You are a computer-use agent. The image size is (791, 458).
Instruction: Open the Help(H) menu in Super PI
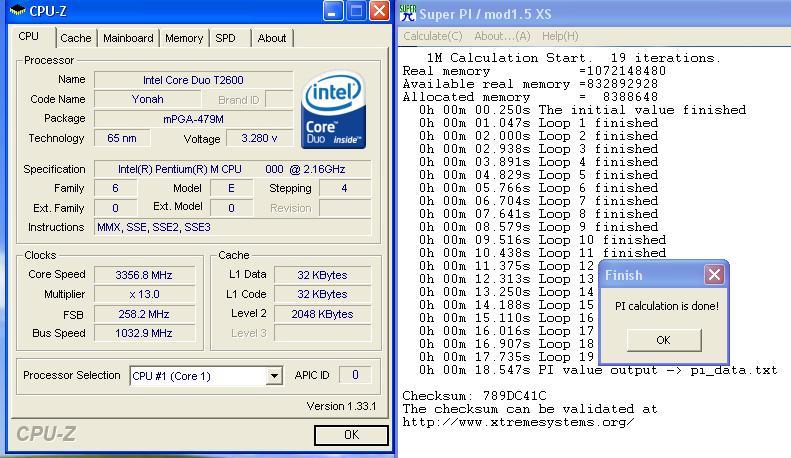pyautogui.click(x=560, y=36)
